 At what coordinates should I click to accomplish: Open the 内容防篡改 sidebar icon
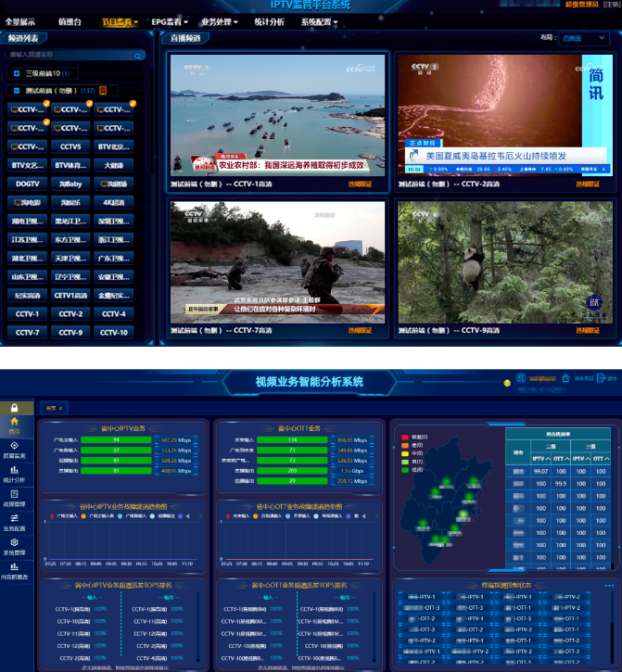pos(14,566)
